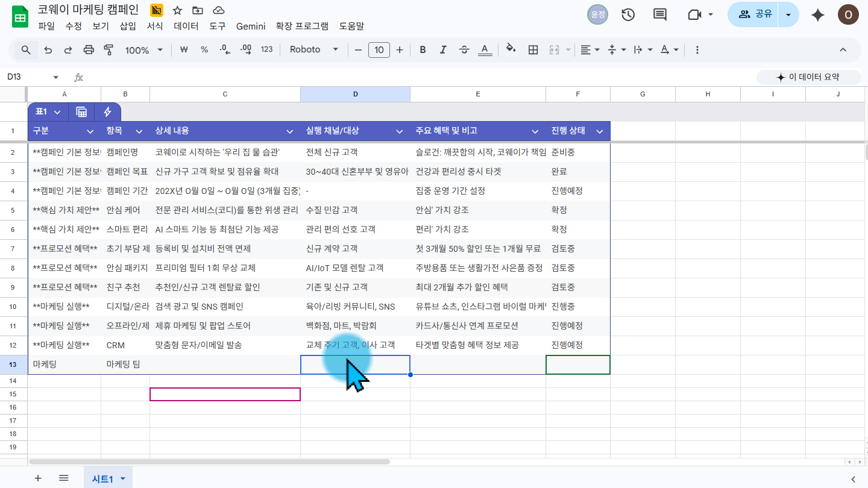Click the font size input box
The height and width of the screenshot is (488, 868).
379,50
